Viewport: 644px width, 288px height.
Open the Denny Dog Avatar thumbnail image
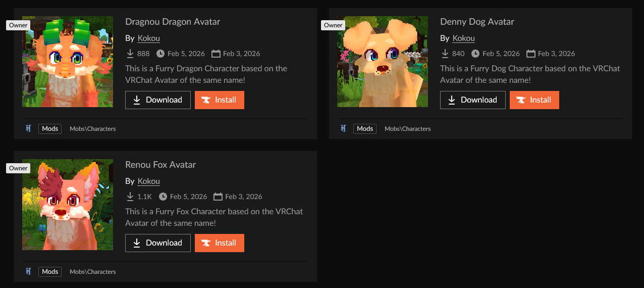pos(383,62)
